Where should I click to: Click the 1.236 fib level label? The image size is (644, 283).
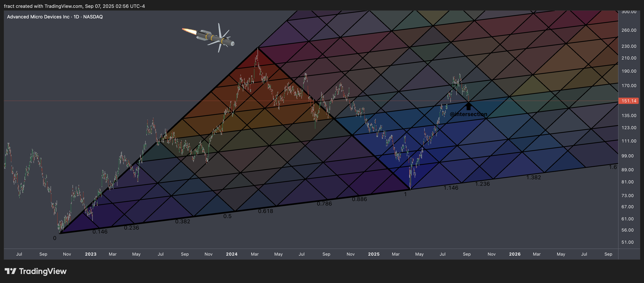click(x=483, y=184)
